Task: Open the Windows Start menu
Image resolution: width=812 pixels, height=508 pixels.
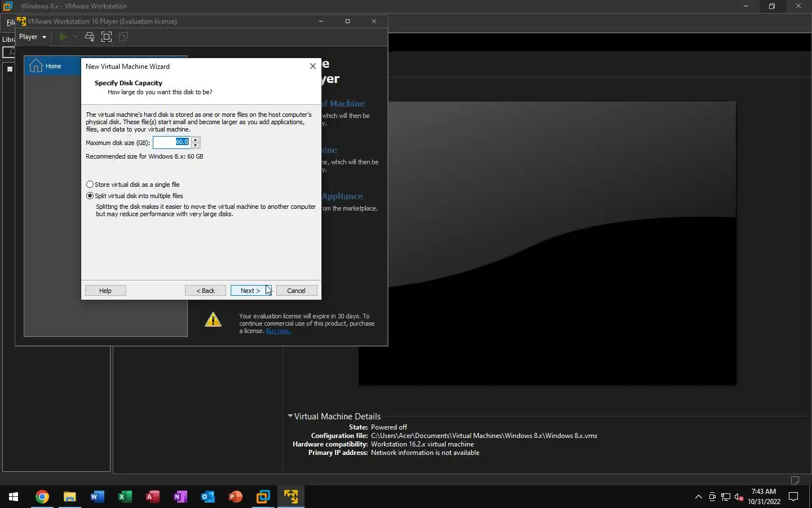Action: pos(14,497)
